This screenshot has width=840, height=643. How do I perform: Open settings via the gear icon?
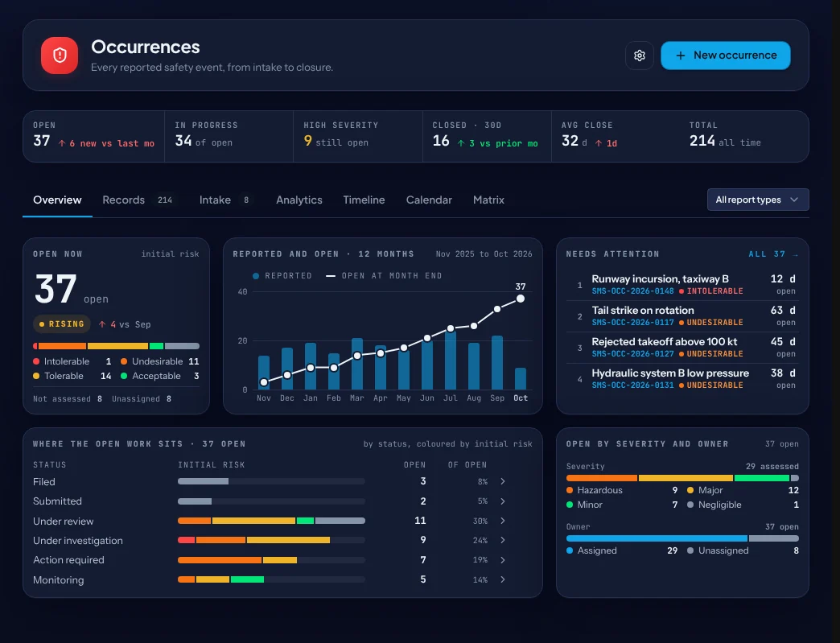click(x=639, y=56)
